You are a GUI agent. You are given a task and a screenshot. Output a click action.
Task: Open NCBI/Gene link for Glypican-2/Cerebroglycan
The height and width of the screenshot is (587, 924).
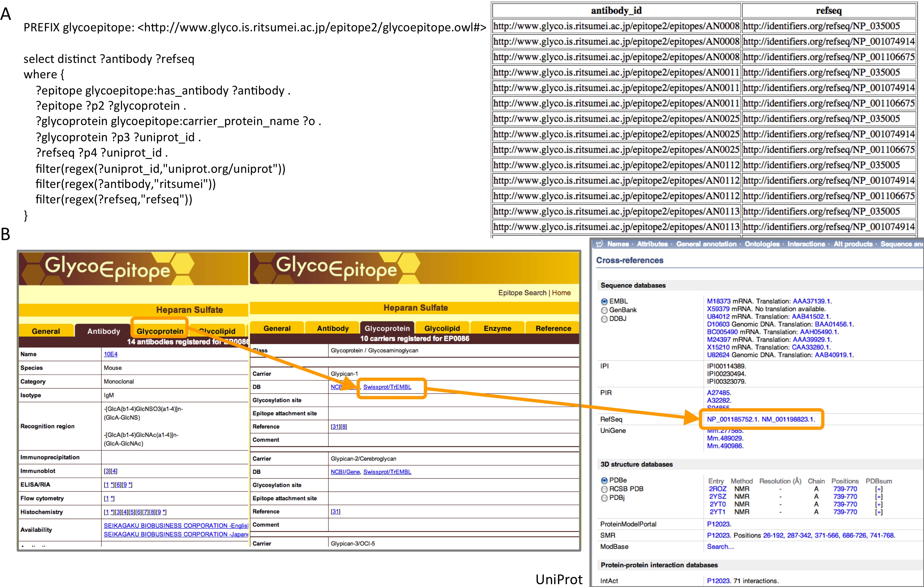pos(345,472)
